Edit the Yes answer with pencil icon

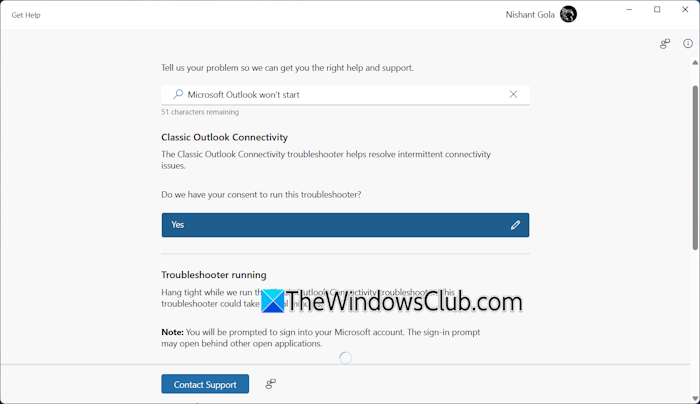coord(515,225)
